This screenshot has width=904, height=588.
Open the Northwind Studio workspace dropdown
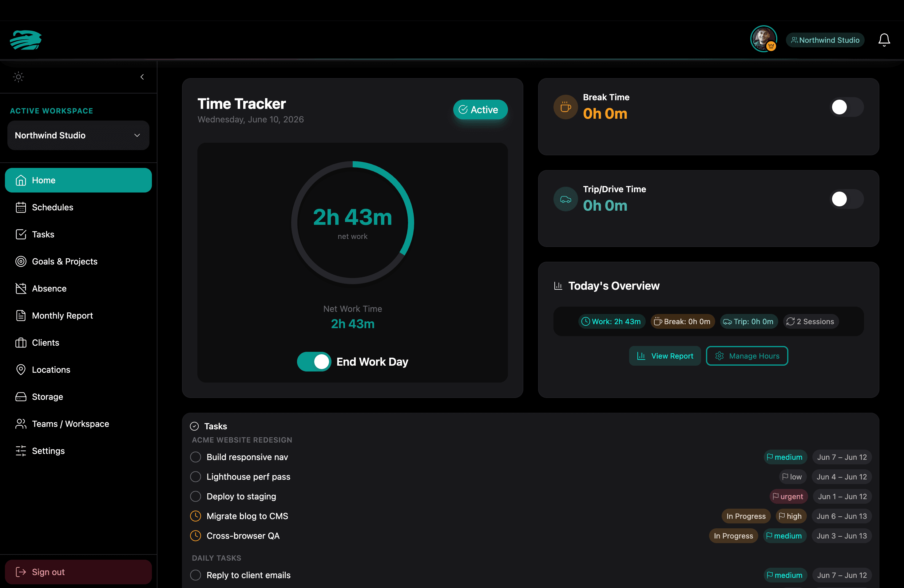78,135
